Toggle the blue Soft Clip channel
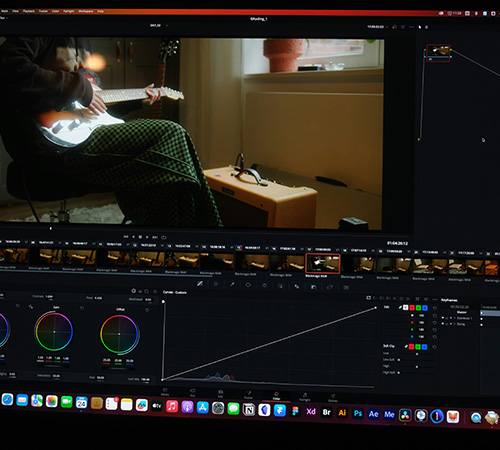The height and width of the screenshot is (450, 500). (x=424, y=347)
